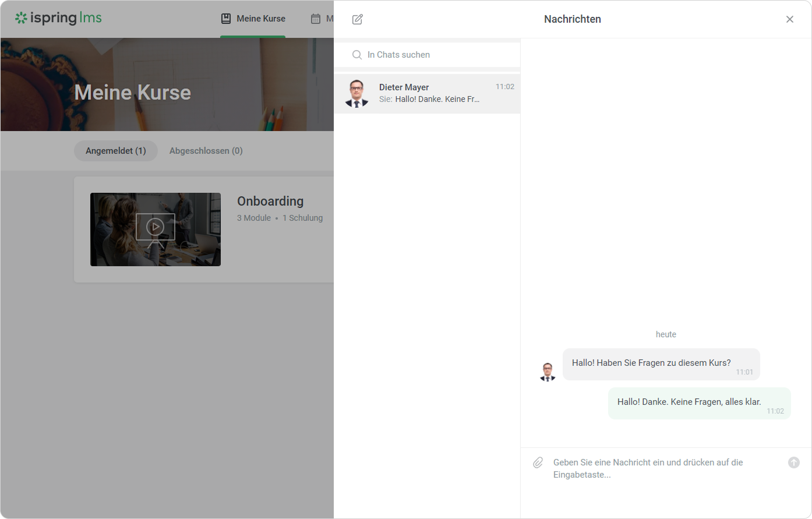The height and width of the screenshot is (519, 812).
Task: Open the Onboarding course title link
Action: (x=270, y=201)
